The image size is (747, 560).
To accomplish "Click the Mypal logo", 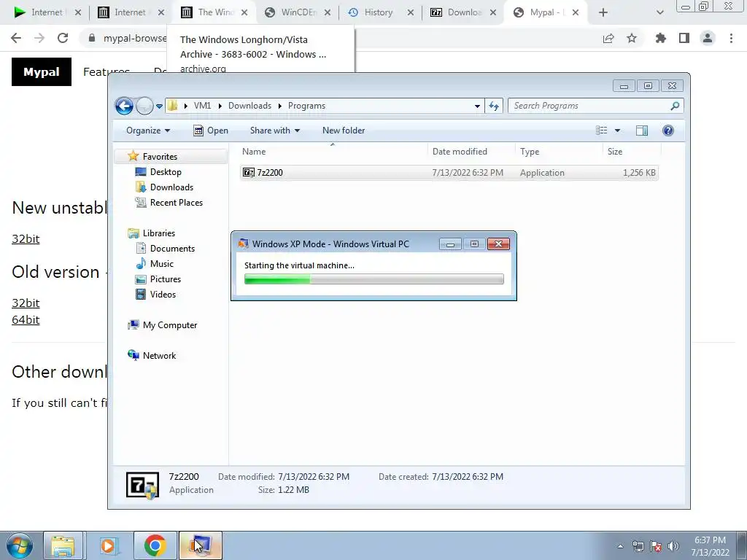I will pos(42,72).
